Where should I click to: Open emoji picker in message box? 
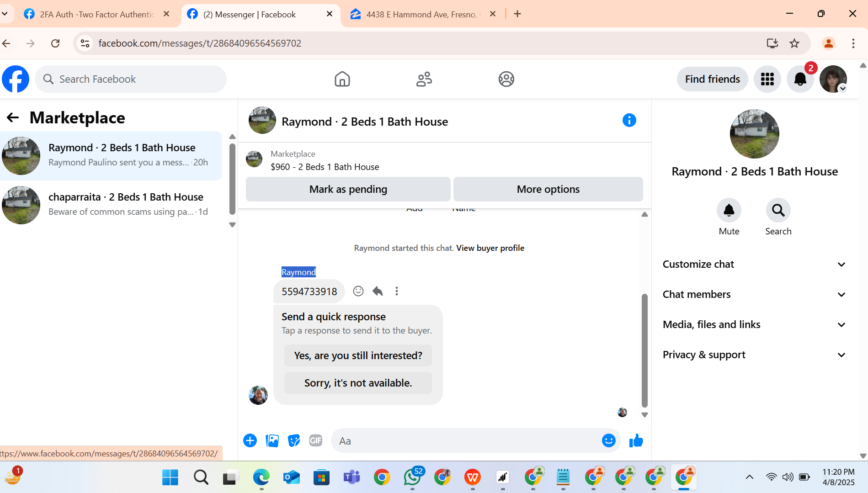(608, 440)
